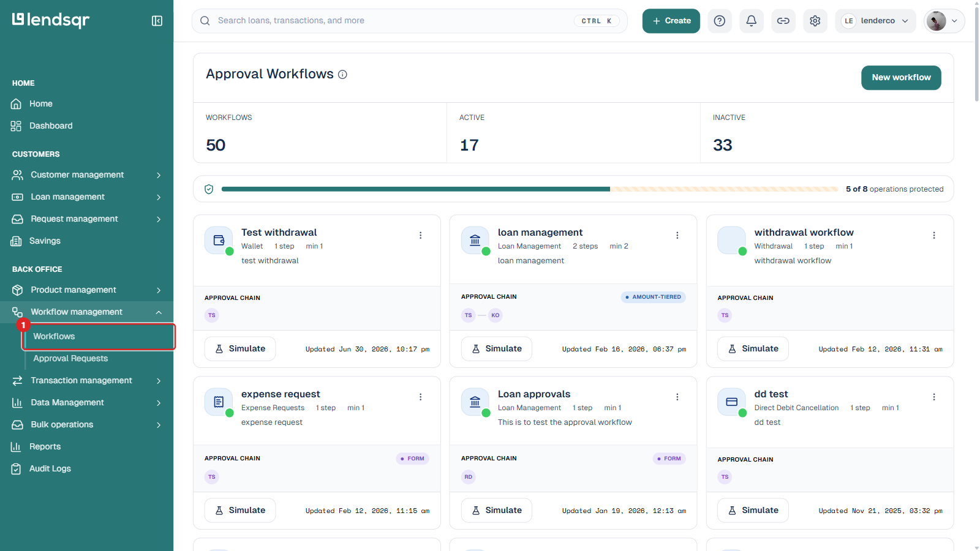Click the KO approver avatar on loan management
This screenshot has width=980, height=551.
click(x=496, y=315)
